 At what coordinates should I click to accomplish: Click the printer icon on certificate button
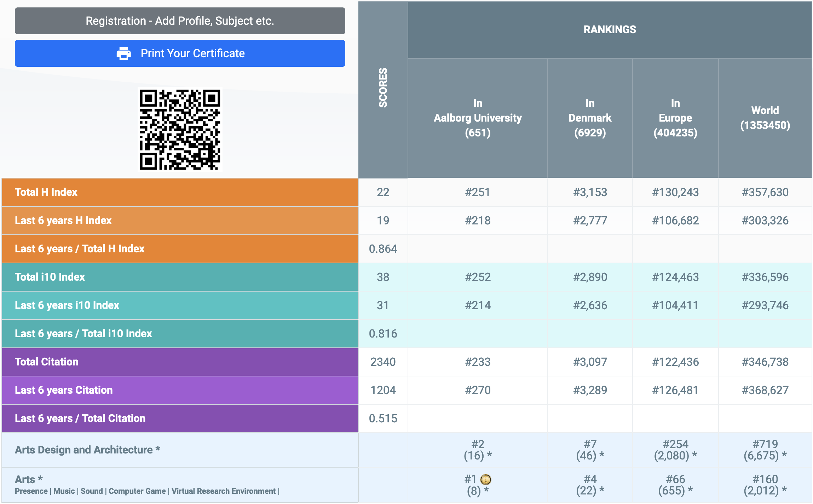coord(123,53)
